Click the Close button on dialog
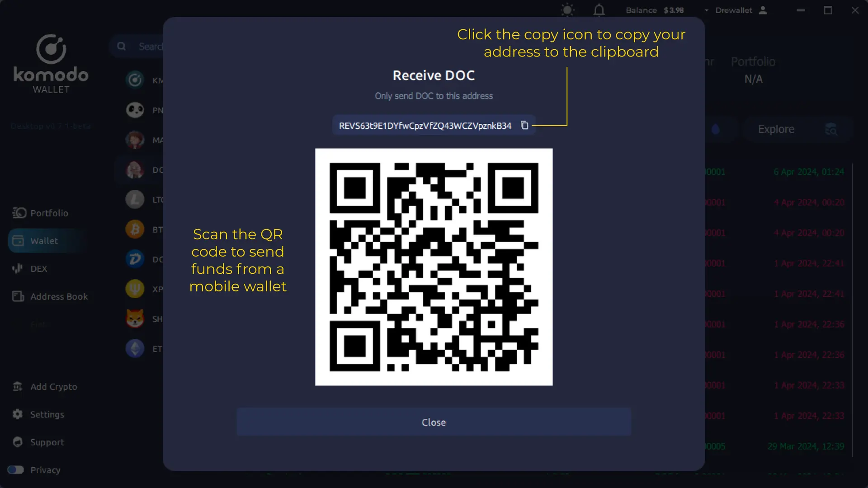 pos(434,422)
